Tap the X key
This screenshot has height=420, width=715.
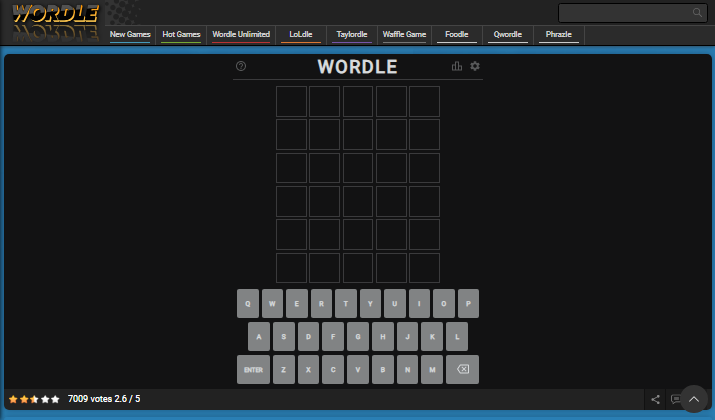[308, 369]
